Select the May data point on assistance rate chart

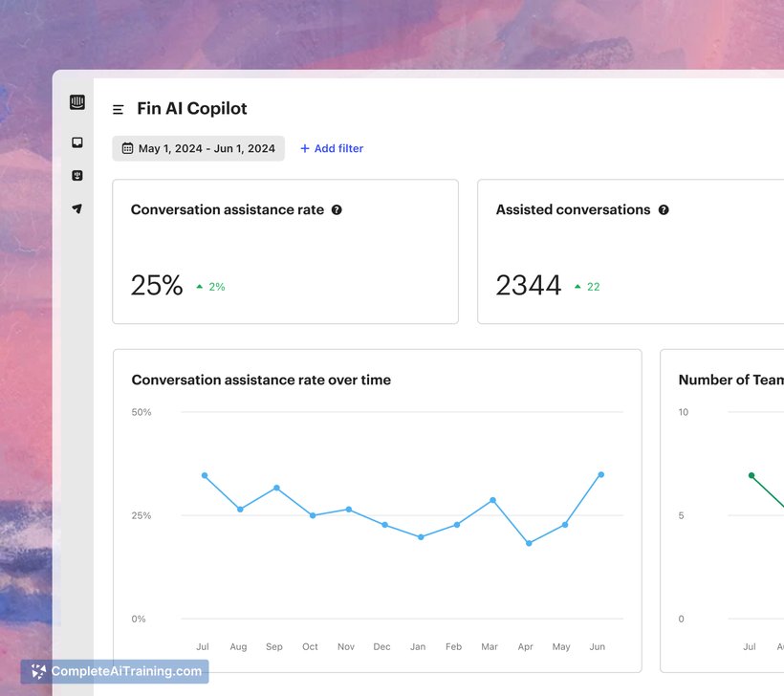pos(565,525)
